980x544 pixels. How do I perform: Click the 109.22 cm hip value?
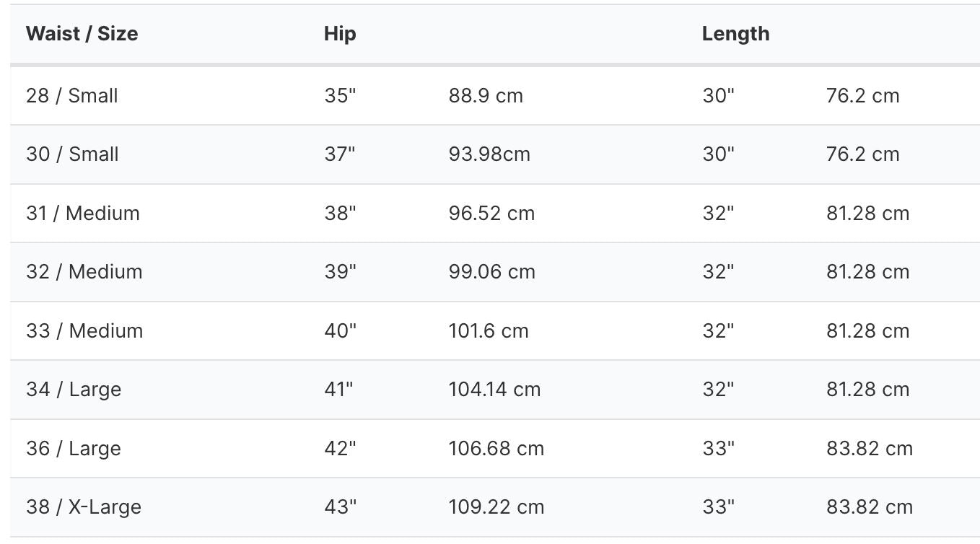496,507
